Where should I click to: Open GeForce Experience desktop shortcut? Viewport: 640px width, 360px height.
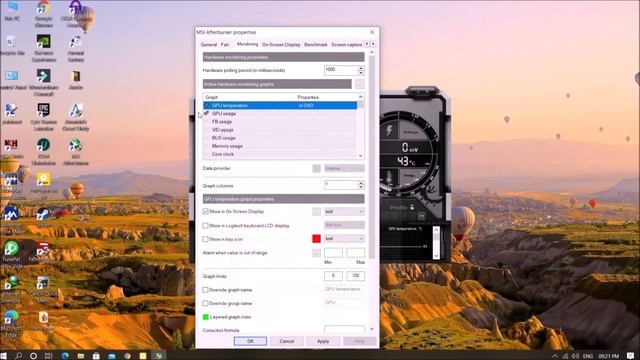coord(44,48)
